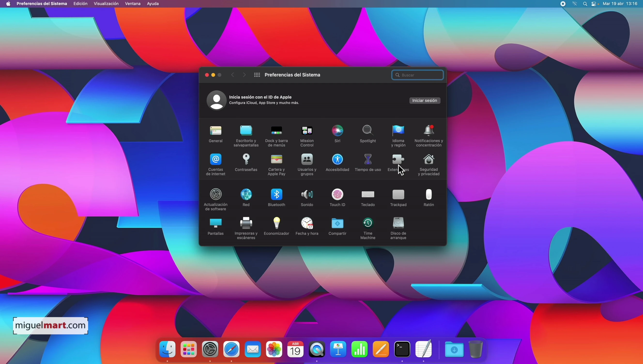The height and width of the screenshot is (364, 643).
Task: Open Keynote from the Dock
Action: click(x=338, y=349)
